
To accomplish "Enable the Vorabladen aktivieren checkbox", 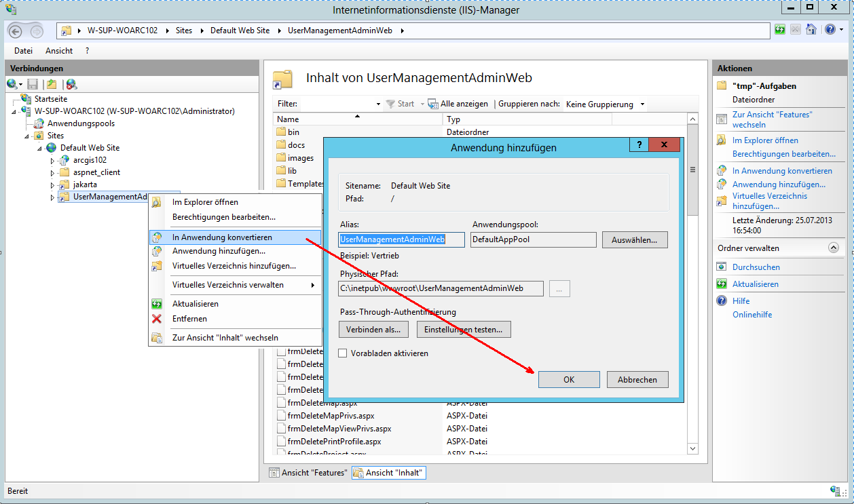I will [x=343, y=353].
